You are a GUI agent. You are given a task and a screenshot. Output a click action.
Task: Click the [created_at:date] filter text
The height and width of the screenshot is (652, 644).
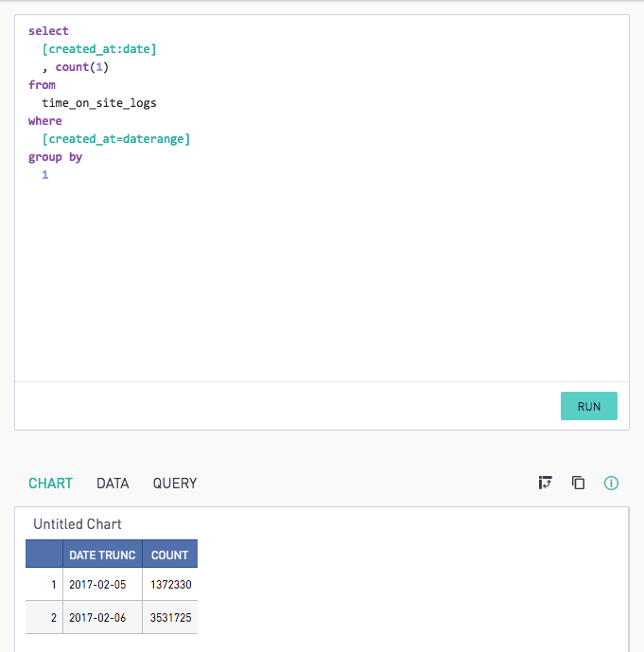[x=99, y=49]
